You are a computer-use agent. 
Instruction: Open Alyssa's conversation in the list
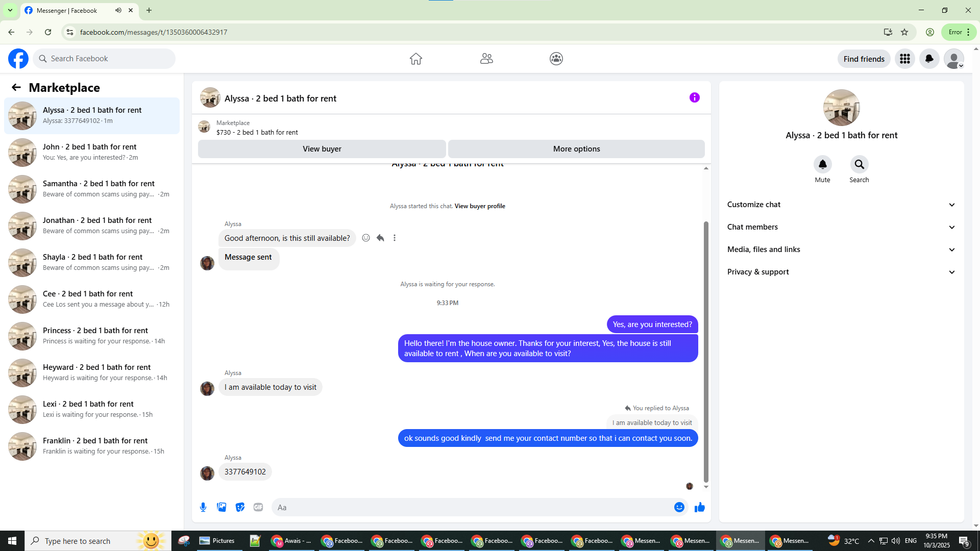click(x=92, y=116)
